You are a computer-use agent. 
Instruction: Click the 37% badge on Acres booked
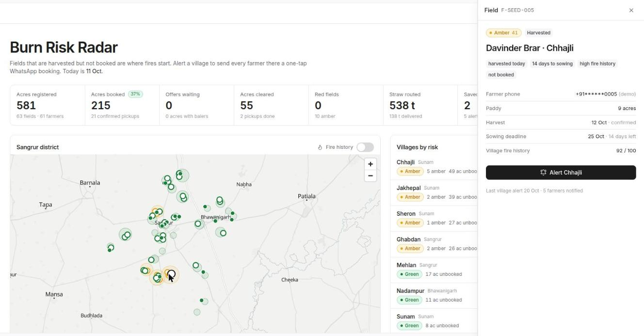(x=135, y=94)
